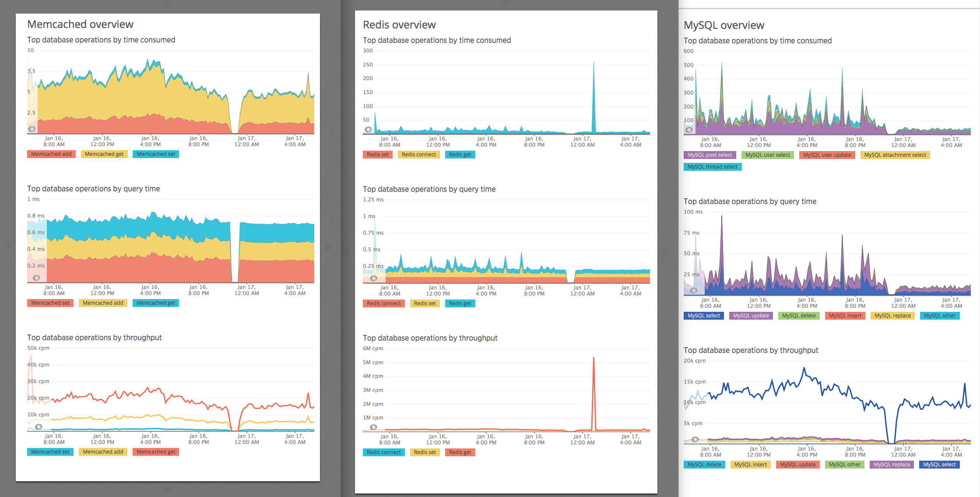Click the Redis overview heading
Screen dimensions: 980x497
(399, 25)
